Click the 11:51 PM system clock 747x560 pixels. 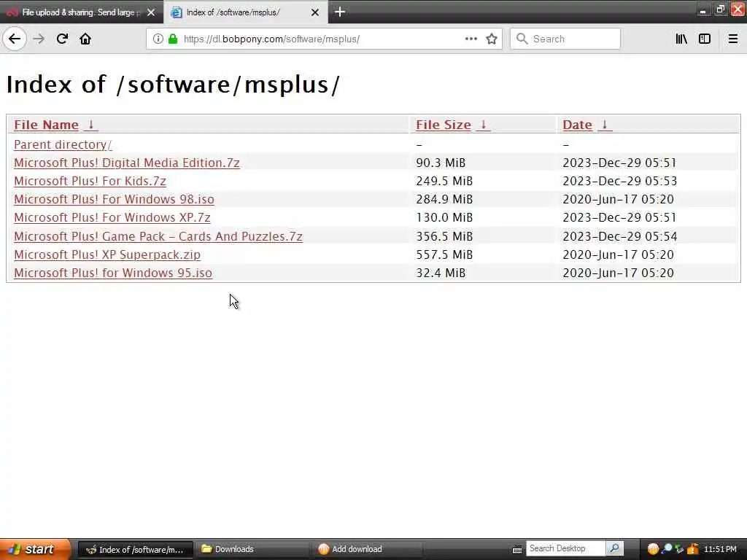[720, 549]
